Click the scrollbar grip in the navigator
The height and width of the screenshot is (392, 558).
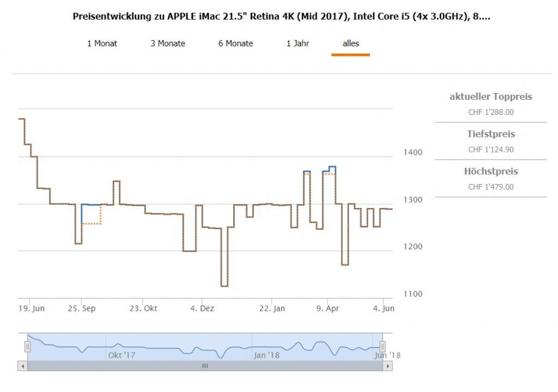pyautogui.click(x=205, y=366)
